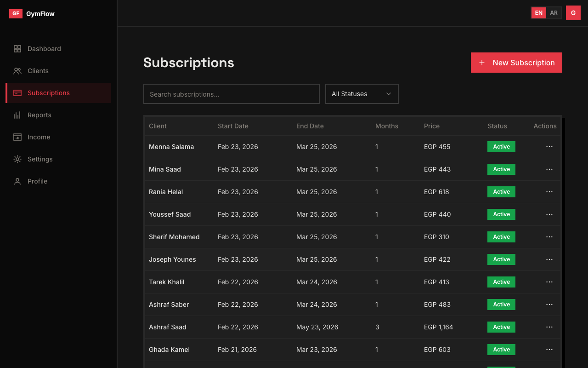Go to Subscriptions in the sidebar
The width and height of the screenshot is (588, 368).
(x=49, y=93)
